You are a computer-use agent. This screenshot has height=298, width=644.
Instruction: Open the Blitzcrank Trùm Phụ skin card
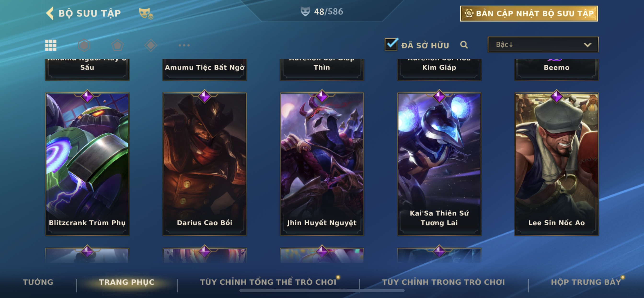click(87, 164)
